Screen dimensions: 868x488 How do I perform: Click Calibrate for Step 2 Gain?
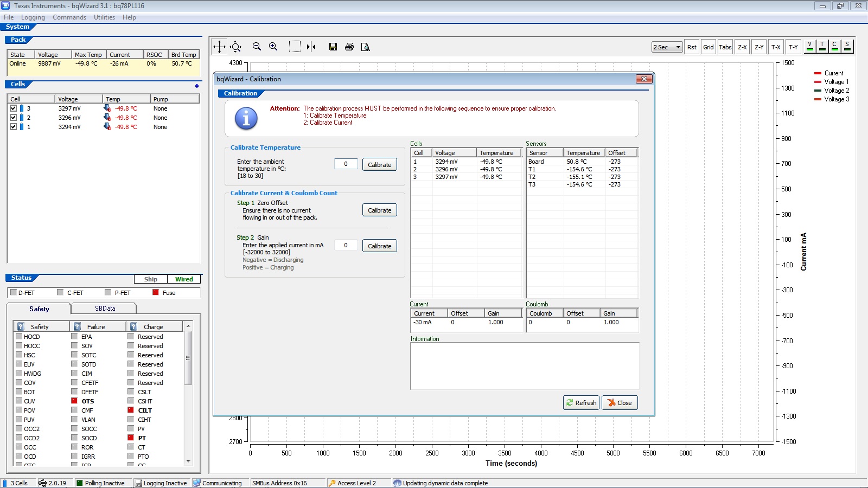pos(380,246)
